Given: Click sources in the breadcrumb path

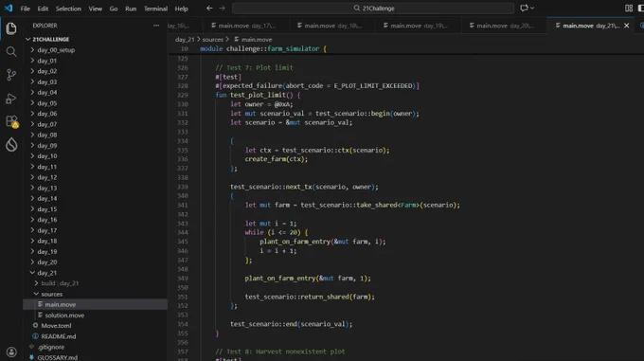Looking at the screenshot, I should coord(212,40).
